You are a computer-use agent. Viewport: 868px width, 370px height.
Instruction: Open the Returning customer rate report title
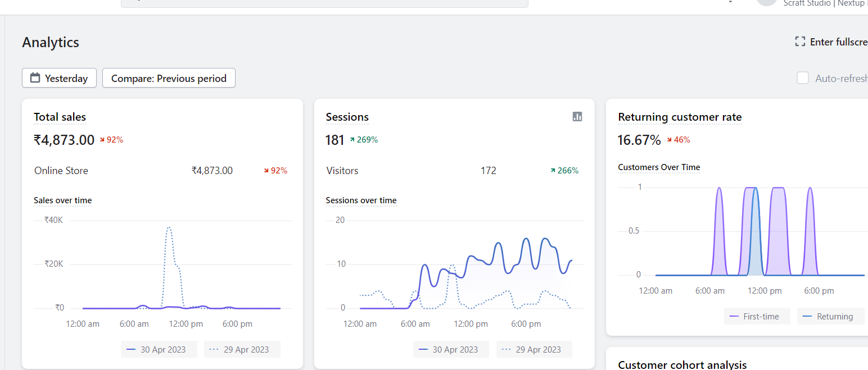coord(680,117)
